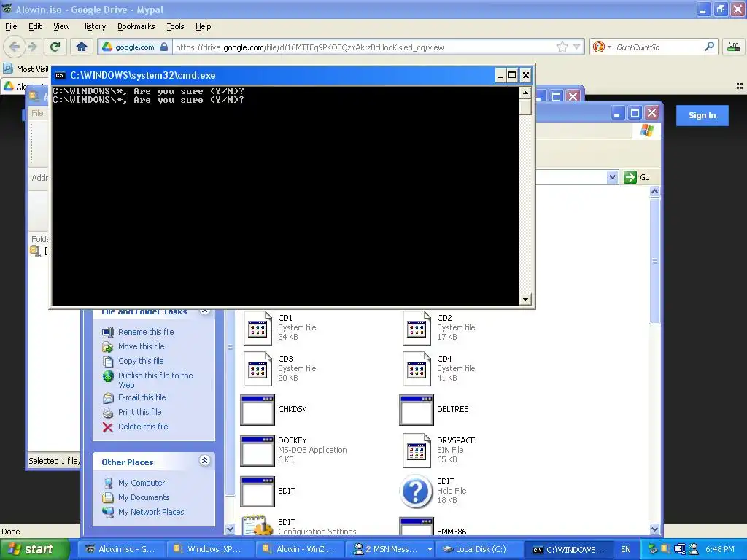Viewport: 747px width, 560px height.
Task: Click EN language bar indicator
Action: 625,549
